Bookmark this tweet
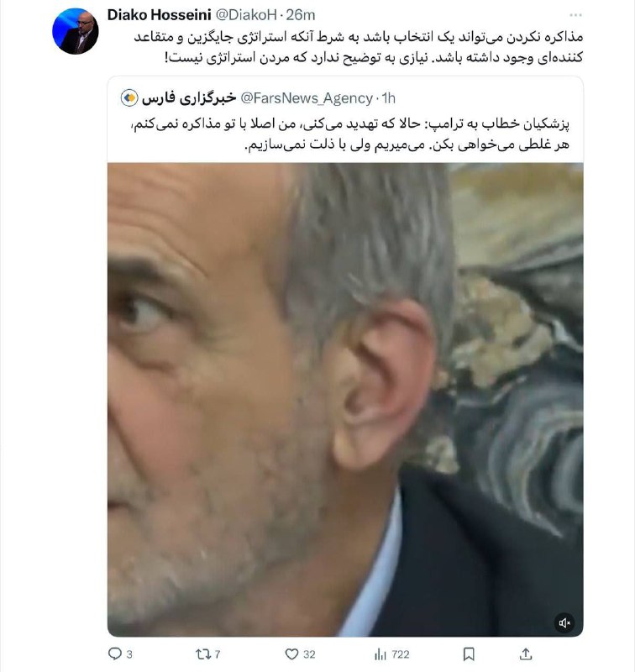Screen dimensions: 635x672 click(469, 654)
